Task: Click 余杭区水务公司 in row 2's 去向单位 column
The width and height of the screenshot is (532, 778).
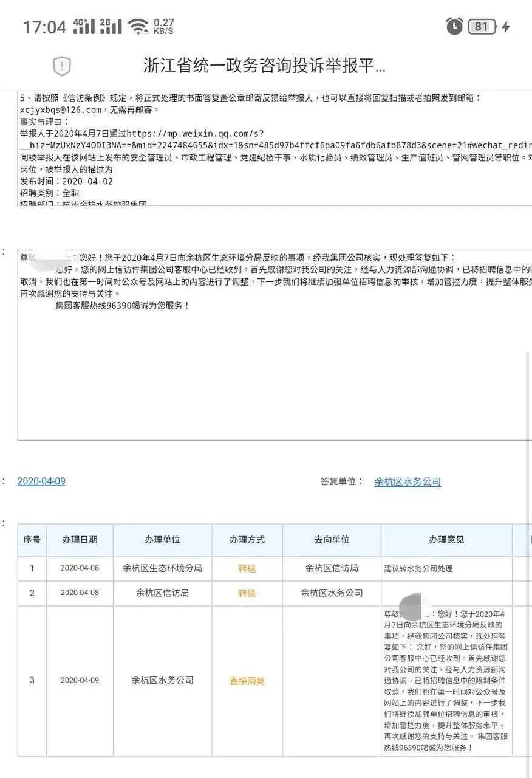Action: 332,593
